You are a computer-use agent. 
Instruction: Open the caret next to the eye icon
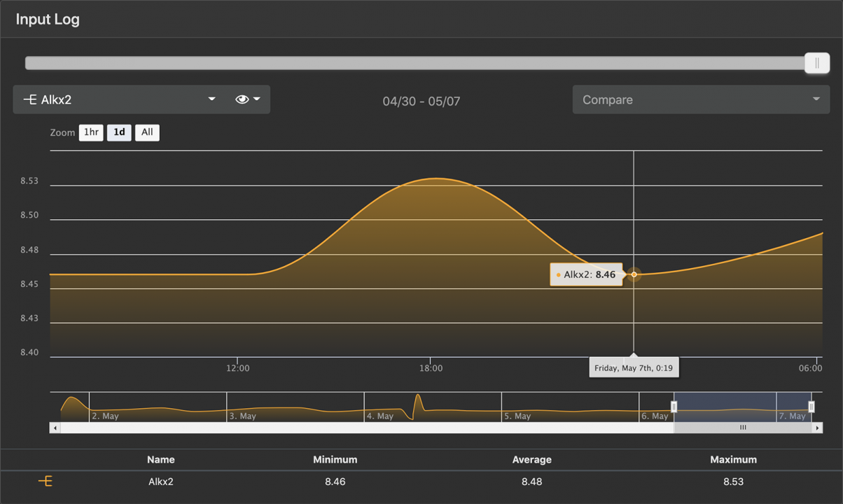[x=257, y=99]
